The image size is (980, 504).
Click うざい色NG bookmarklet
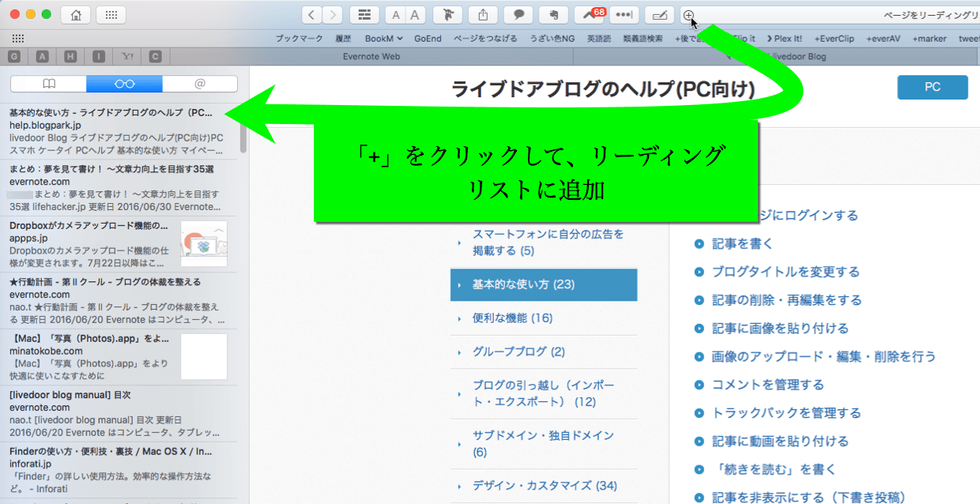[552, 38]
